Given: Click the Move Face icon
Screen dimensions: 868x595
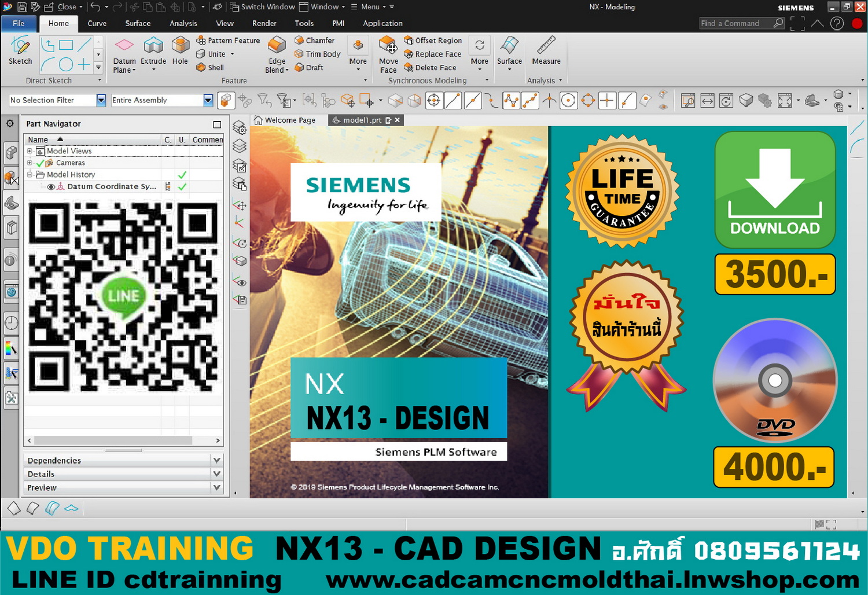Looking at the screenshot, I should [388, 46].
